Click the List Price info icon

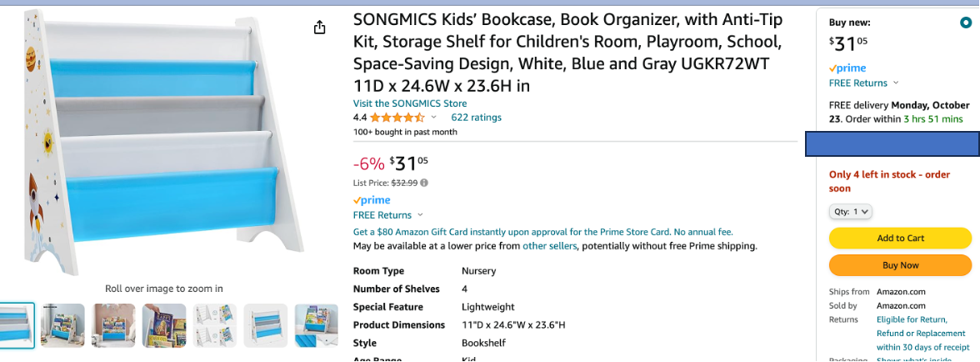[x=424, y=183]
